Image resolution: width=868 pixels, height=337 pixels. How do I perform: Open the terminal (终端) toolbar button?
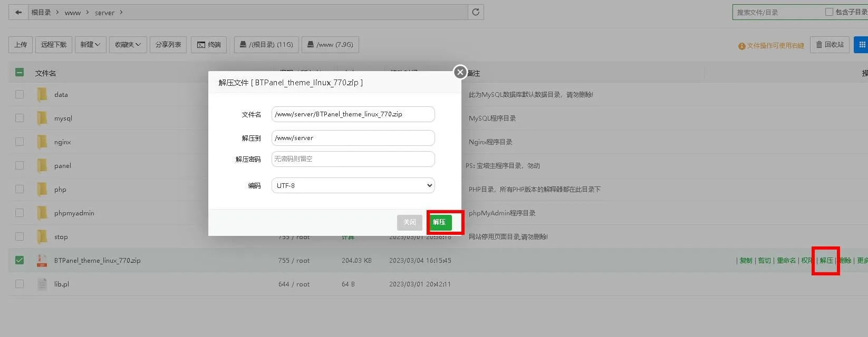[x=209, y=45]
